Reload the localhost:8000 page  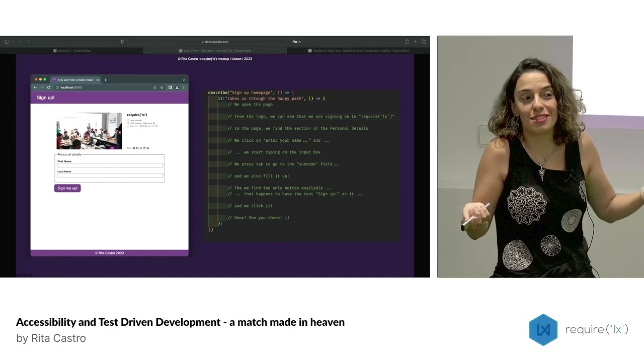point(49,87)
